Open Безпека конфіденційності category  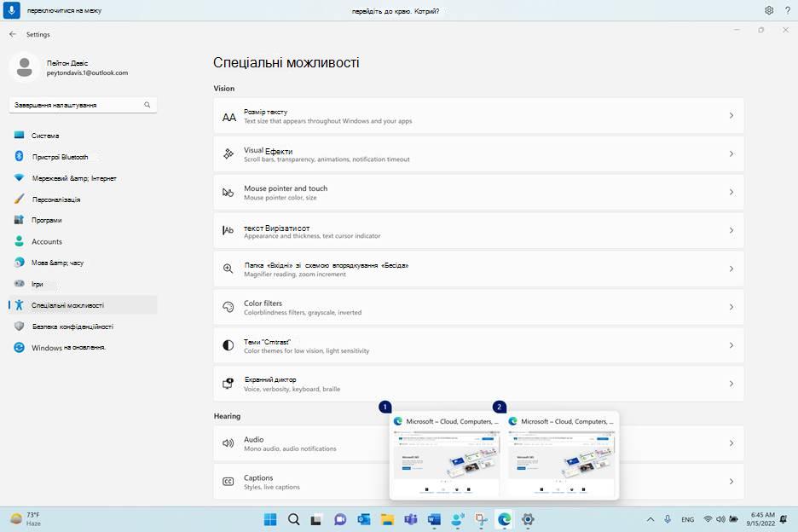tap(83, 327)
